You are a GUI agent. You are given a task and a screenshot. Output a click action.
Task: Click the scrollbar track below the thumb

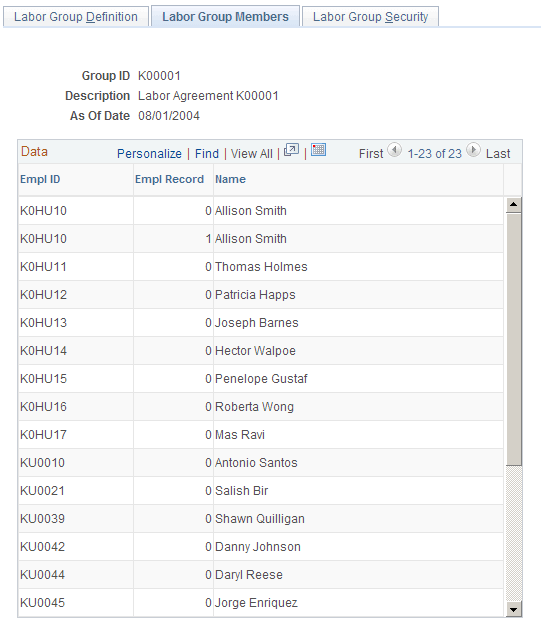point(514,533)
